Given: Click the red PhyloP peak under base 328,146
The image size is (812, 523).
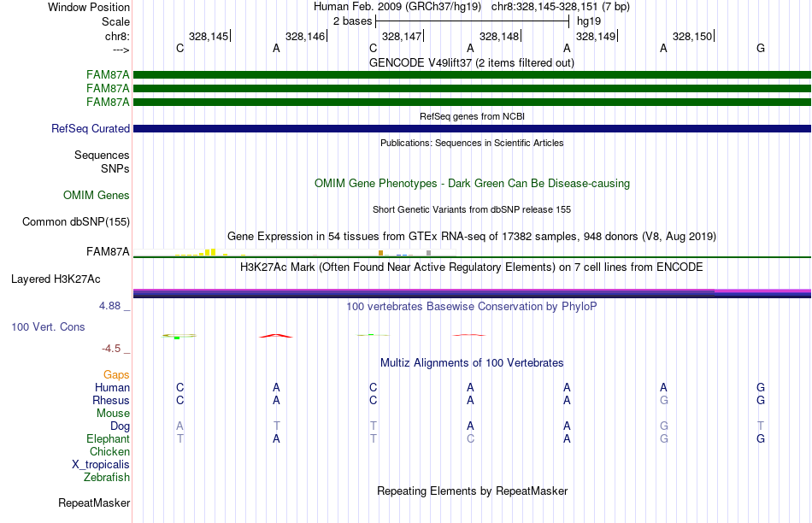Looking at the screenshot, I should pyautogui.click(x=276, y=336).
